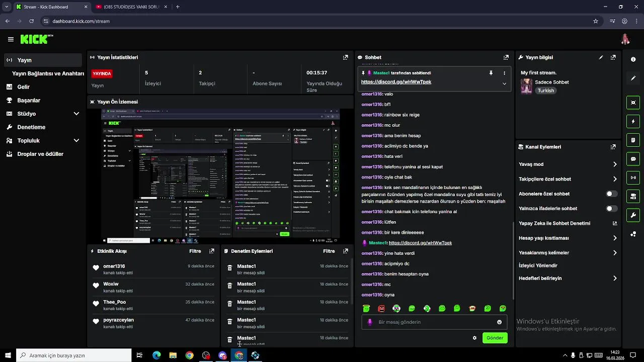Click the Gönder send button
Viewport: 644px width, 362px height.
pyautogui.click(x=495, y=338)
